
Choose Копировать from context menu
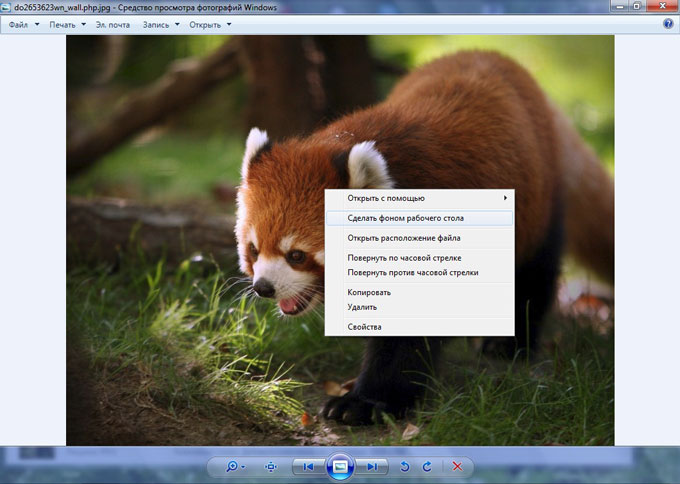pos(419,292)
